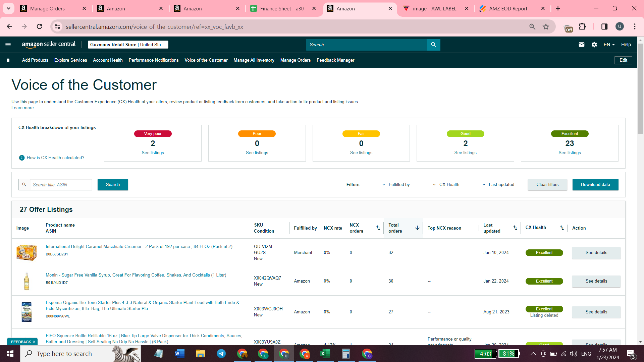Click the Clear filters button
The image size is (644, 362).
[547, 185]
